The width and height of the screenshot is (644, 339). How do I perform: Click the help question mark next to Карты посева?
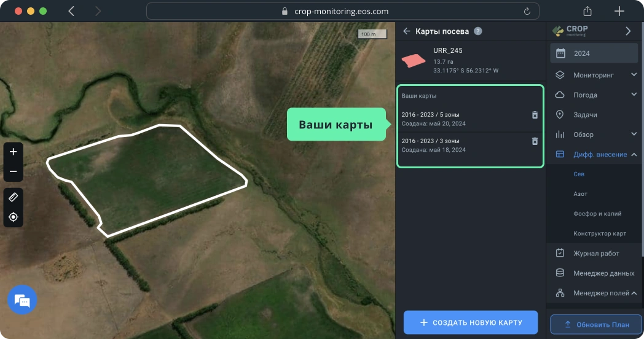click(478, 31)
